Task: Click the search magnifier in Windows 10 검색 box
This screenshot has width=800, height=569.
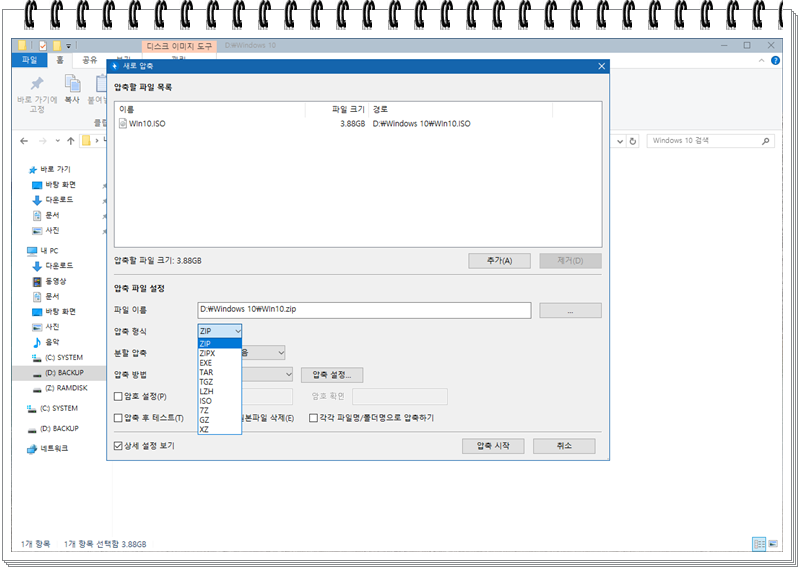Action: click(765, 141)
